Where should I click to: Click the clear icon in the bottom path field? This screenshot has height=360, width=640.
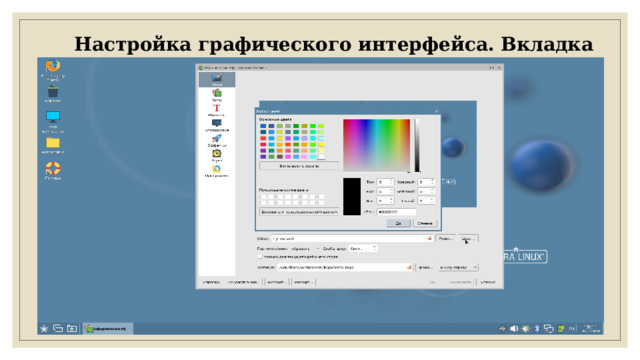pos(409,267)
